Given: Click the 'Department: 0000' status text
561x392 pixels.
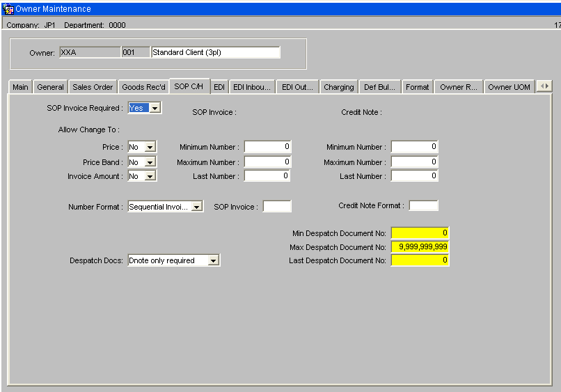Looking at the screenshot, I should (x=95, y=25).
